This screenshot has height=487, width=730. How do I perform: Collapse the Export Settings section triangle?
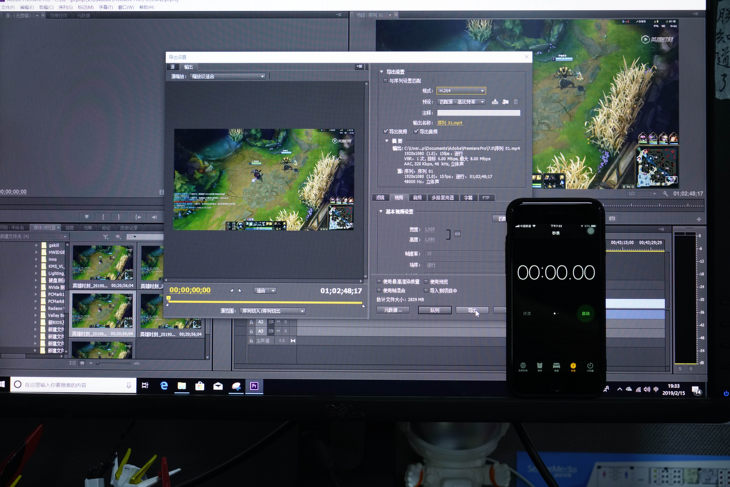tap(381, 72)
